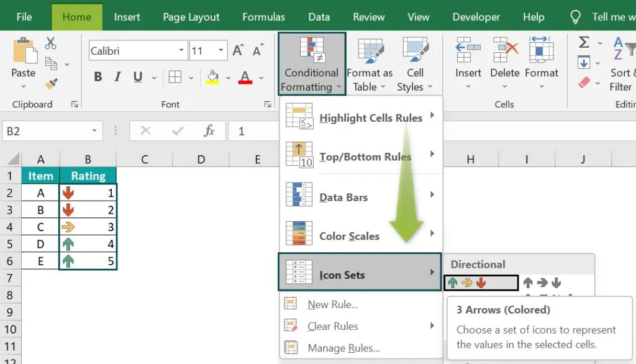636x364 pixels.
Task: Click the Delete cells icon
Action: coord(504,49)
